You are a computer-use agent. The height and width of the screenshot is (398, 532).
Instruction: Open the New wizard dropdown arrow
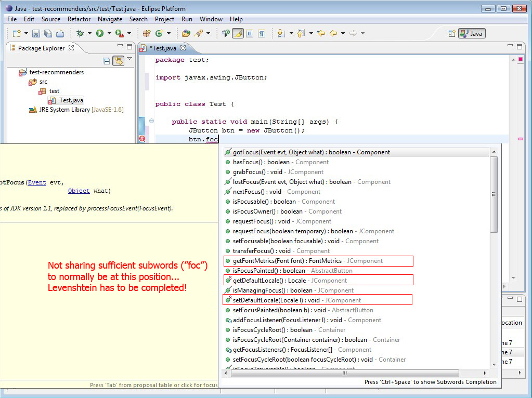coord(26,33)
